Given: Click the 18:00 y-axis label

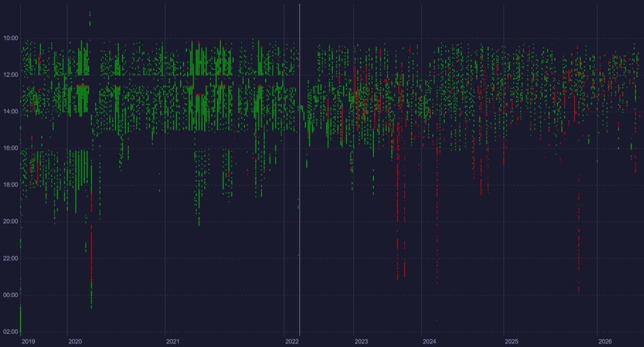Looking at the screenshot, I should coord(11,185).
